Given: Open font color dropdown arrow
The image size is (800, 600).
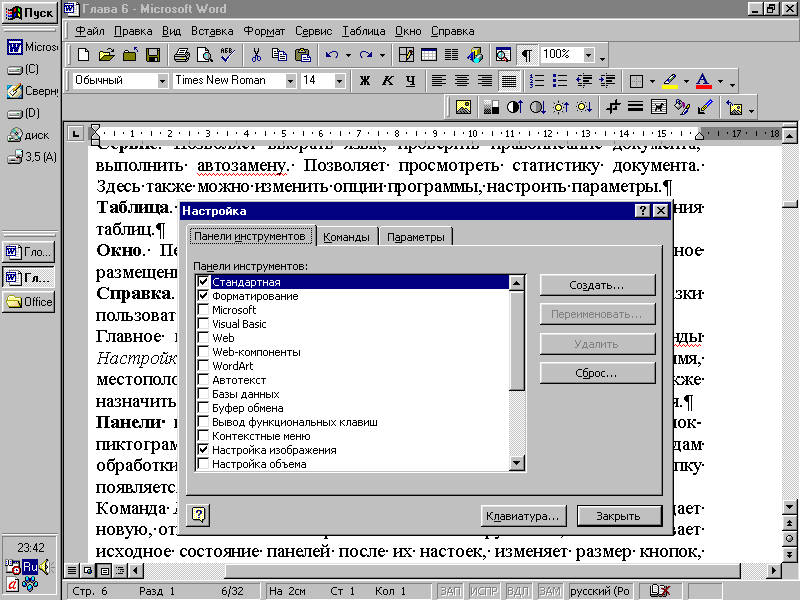Looking at the screenshot, I should click(720, 81).
